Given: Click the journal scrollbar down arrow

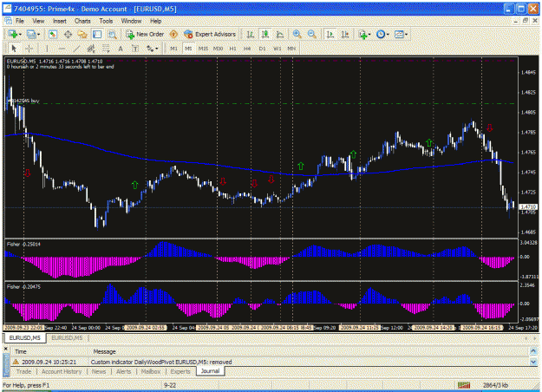Looking at the screenshot, I should click(533, 362).
